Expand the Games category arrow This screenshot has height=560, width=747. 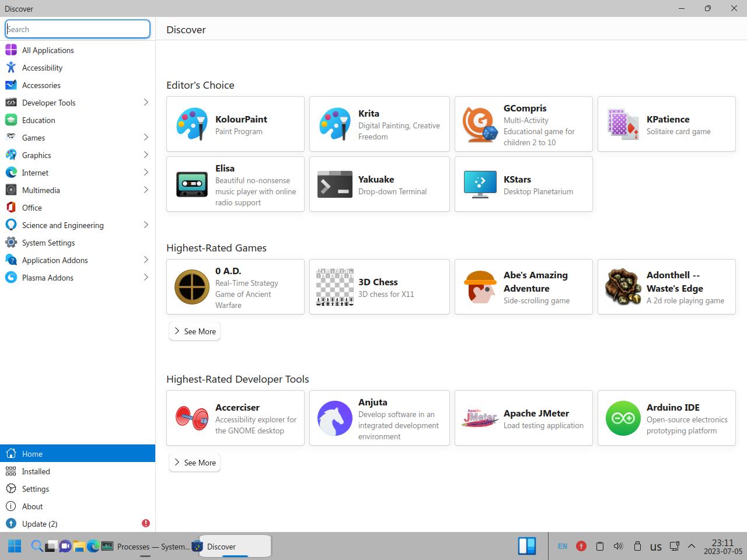(x=146, y=138)
